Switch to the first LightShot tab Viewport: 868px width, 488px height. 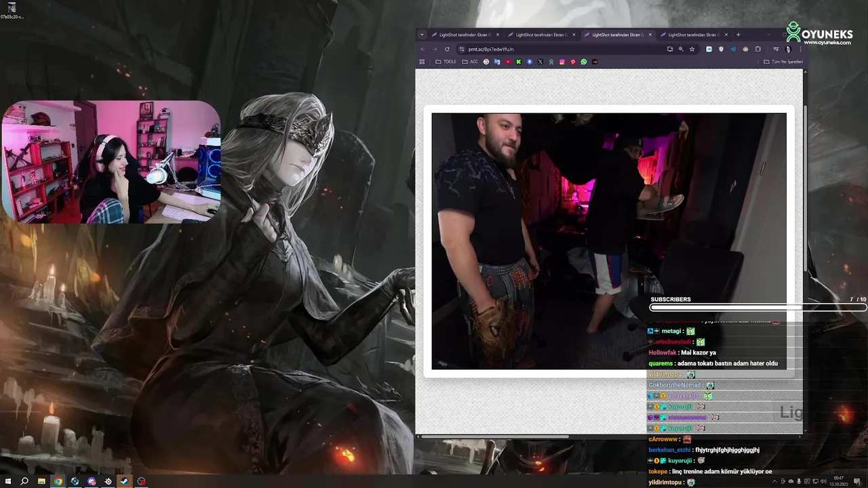point(464,35)
